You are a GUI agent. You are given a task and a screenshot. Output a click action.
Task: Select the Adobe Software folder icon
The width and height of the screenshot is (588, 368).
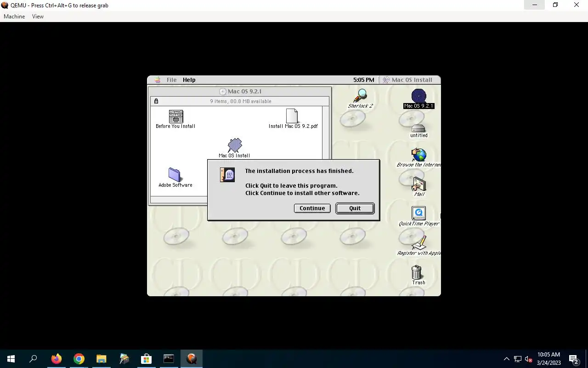tap(175, 174)
